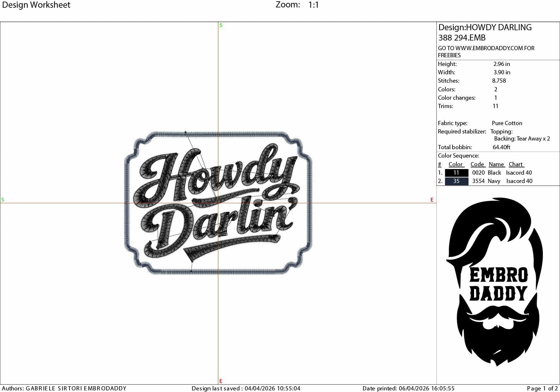Click the green 'S' start marker at top
Image resolution: width=560 pixels, height=392 pixels.
coord(221,25)
